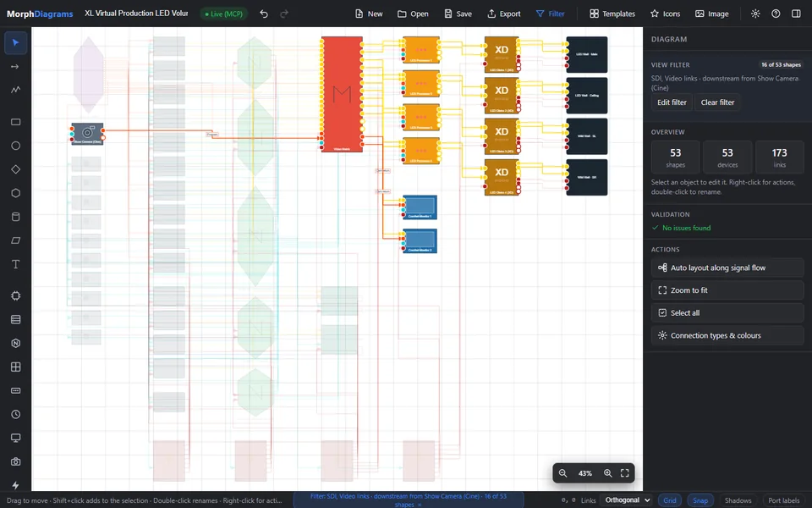
Task: Click the Zoom to fit action
Action: (727, 290)
